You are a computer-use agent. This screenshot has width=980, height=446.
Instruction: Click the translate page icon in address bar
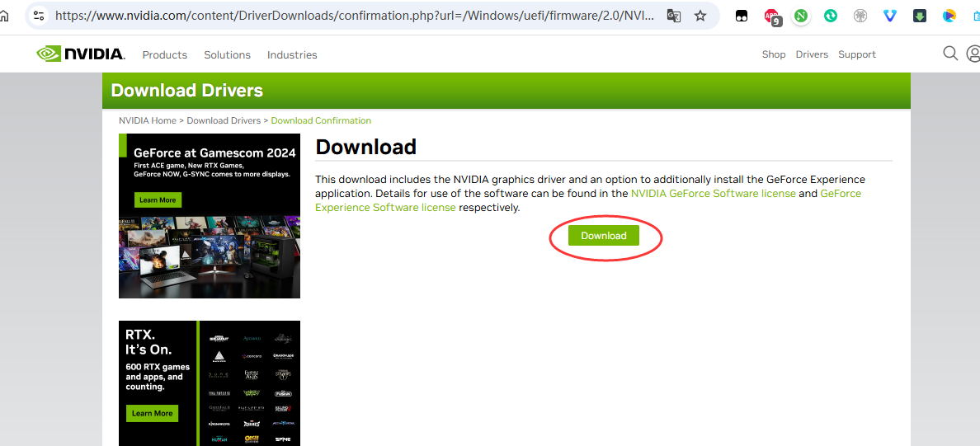point(674,16)
